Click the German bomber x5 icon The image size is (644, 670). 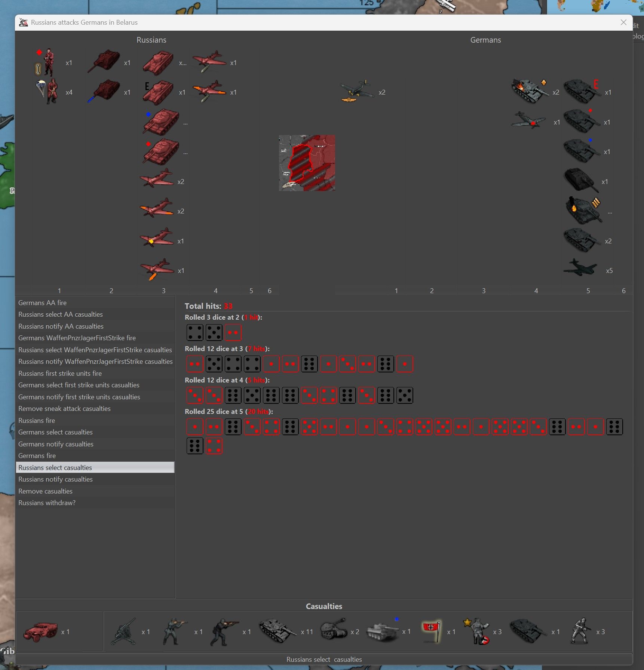pos(580,268)
